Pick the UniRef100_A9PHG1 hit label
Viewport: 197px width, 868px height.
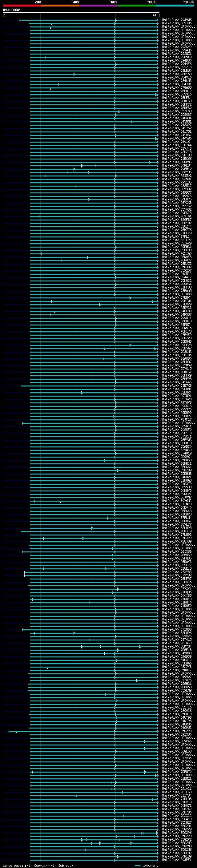coord(176,247)
